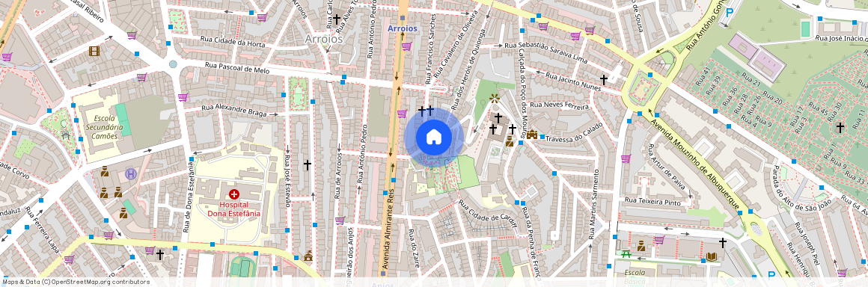868x287 pixels.
Task: Click the roundabout circle on Rua Pascoal de Melo
Action: [x=173, y=64]
